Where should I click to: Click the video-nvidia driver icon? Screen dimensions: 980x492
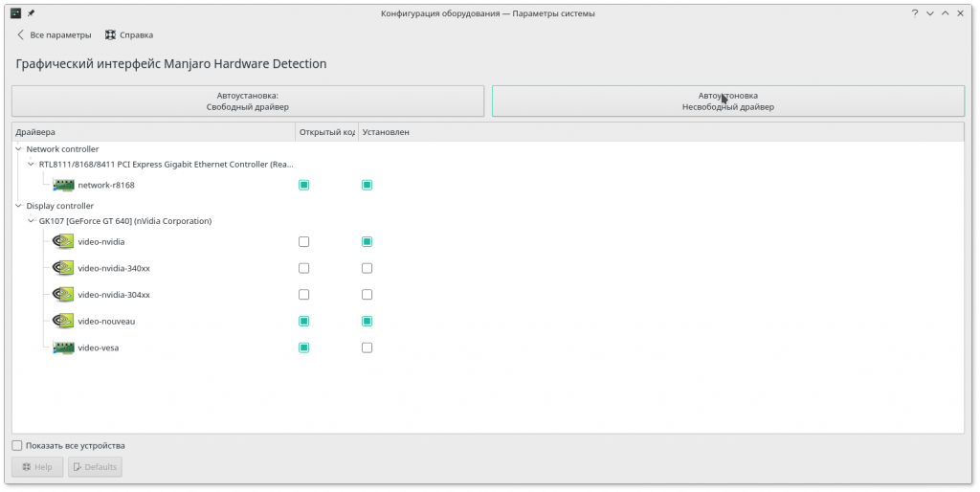tap(63, 241)
